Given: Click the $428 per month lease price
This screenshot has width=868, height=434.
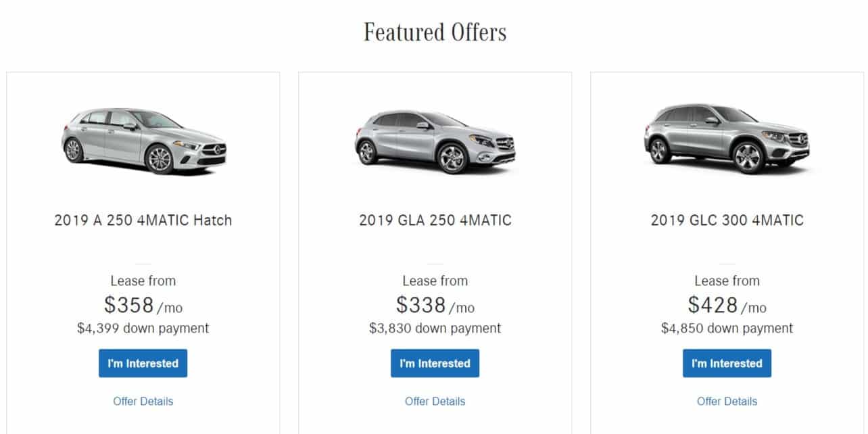Looking at the screenshot, I should pyautogui.click(x=727, y=304).
